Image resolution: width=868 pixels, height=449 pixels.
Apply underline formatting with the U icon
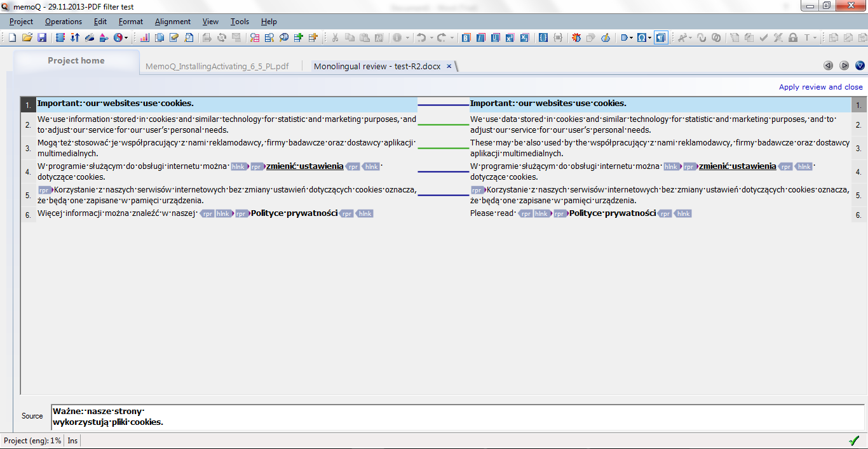pyautogui.click(x=495, y=37)
